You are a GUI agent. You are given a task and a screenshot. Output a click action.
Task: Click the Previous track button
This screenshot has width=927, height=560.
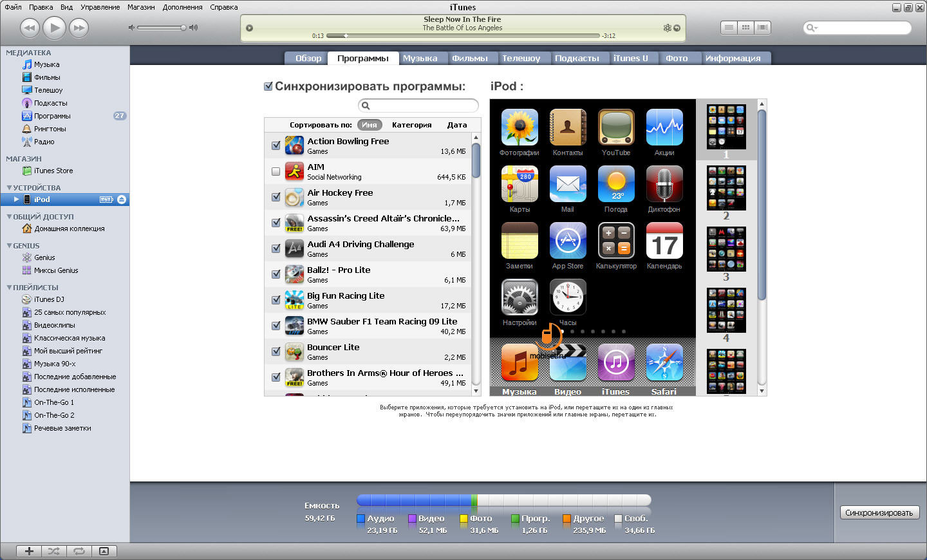30,28
